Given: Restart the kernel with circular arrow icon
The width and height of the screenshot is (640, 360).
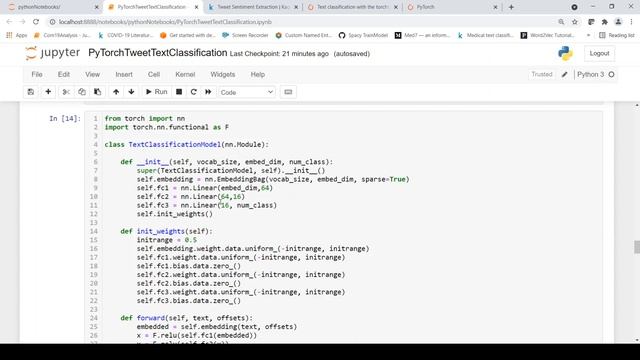Looking at the screenshot, I should point(193,92).
